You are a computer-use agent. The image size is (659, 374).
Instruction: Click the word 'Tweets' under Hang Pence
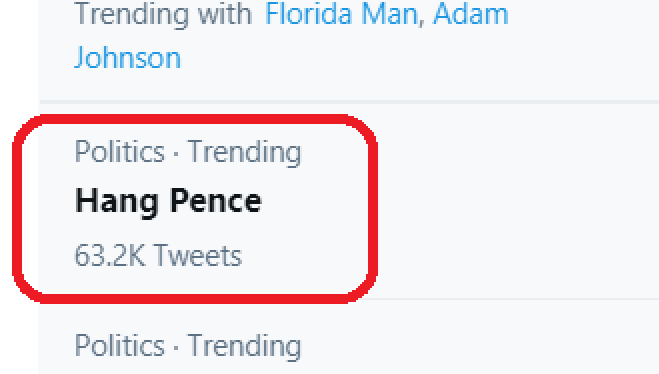pyautogui.click(x=198, y=255)
